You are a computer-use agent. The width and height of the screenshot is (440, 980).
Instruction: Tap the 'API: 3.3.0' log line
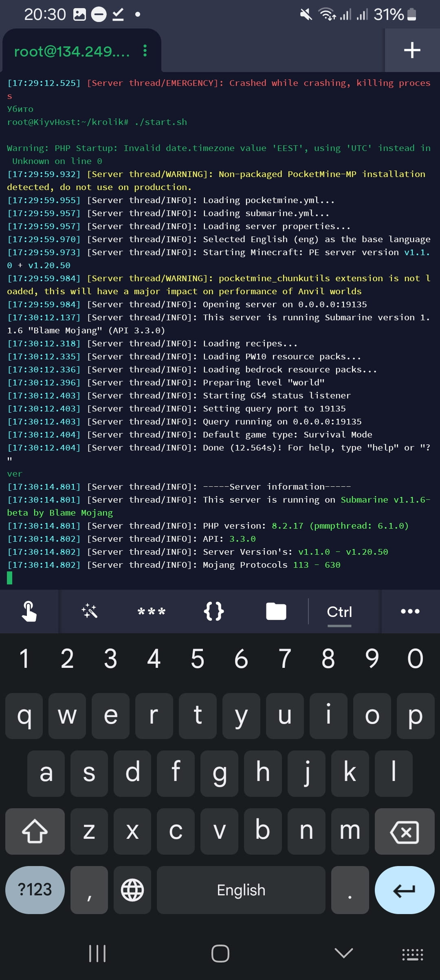pos(229,539)
